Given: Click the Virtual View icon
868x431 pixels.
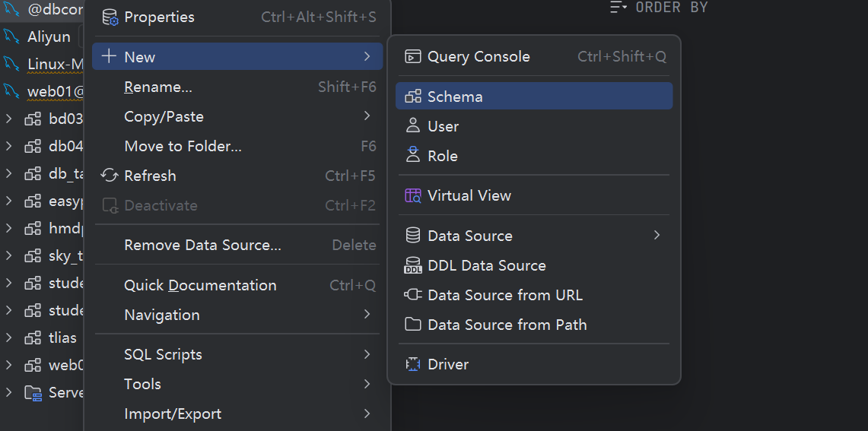Looking at the screenshot, I should click(413, 196).
